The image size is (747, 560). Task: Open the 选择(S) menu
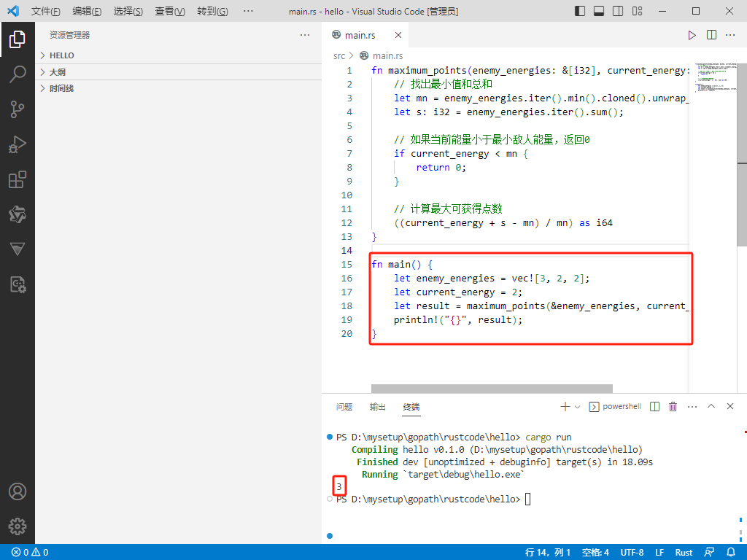[x=128, y=11]
